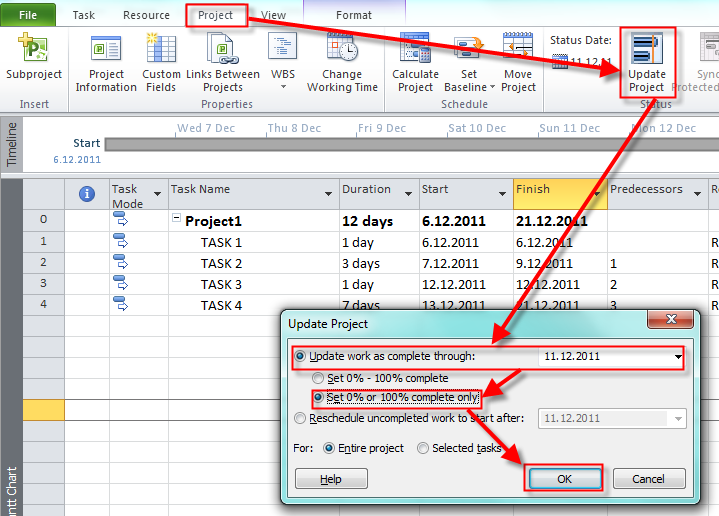This screenshot has width=719, height=516.
Task: Select 'Update work as complete through' option
Action: click(x=301, y=356)
